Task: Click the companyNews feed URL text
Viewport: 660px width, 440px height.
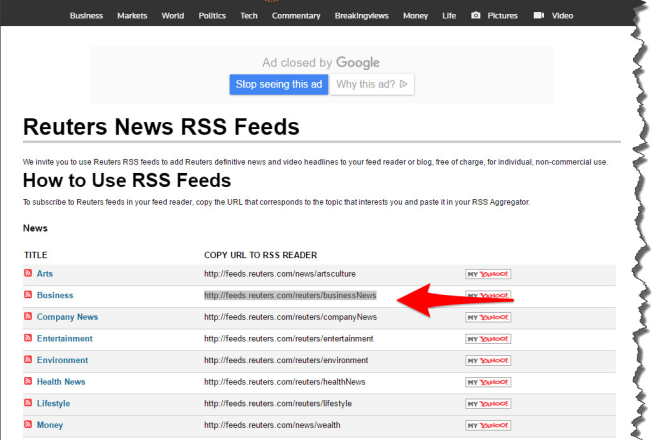Action: tap(290, 317)
